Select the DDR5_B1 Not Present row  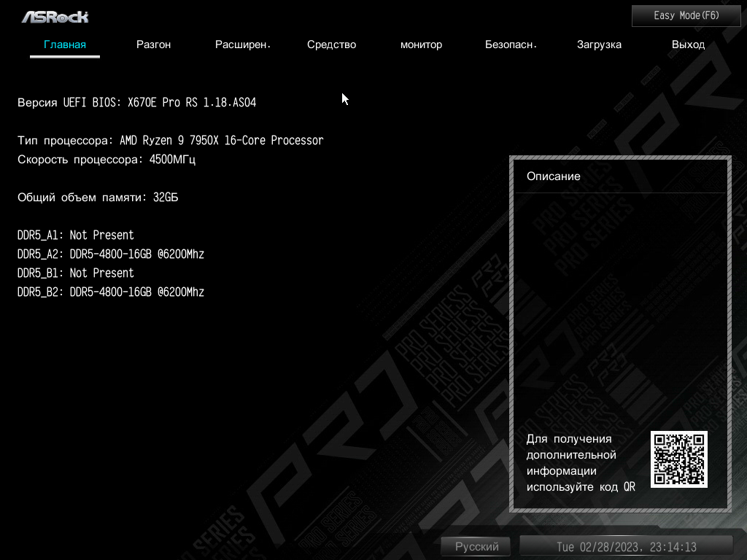click(x=76, y=273)
